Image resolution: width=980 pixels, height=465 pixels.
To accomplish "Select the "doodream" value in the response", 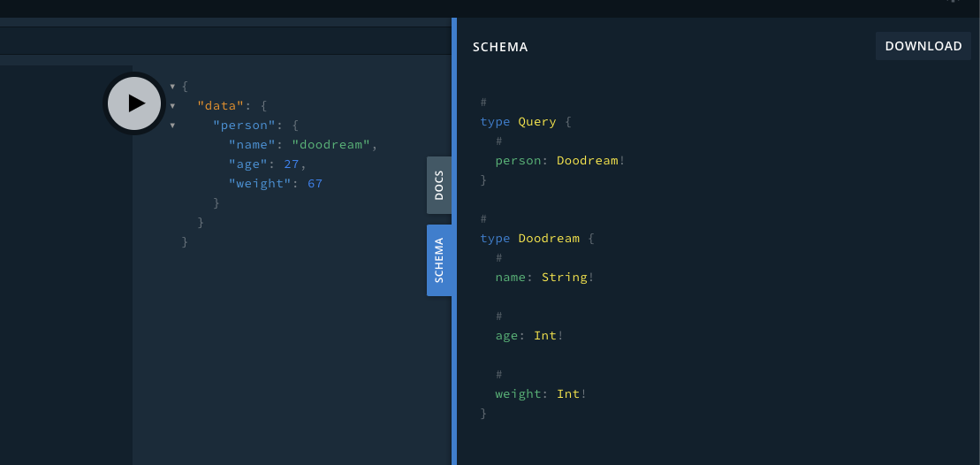I will (331, 144).
